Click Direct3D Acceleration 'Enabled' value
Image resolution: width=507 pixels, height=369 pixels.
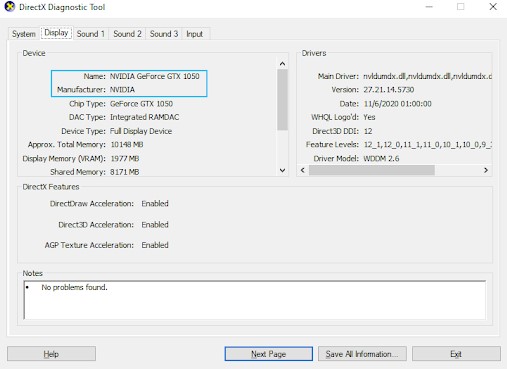tap(155, 225)
